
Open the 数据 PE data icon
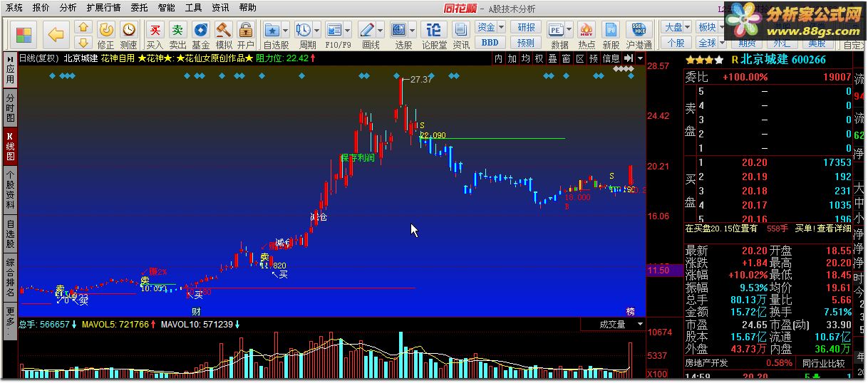[x=557, y=30]
